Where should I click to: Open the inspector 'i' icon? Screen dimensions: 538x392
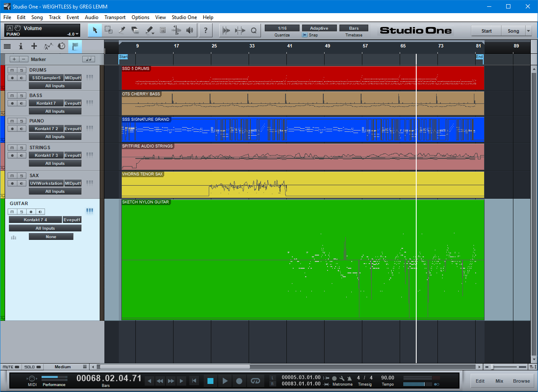coord(21,46)
